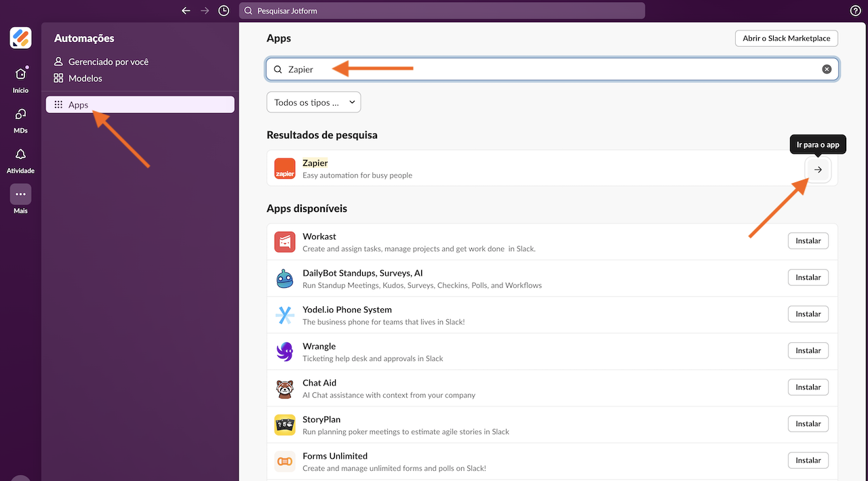This screenshot has height=481, width=868.
Task: Go back with the left arrow
Action: pyautogui.click(x=186, y=11)
